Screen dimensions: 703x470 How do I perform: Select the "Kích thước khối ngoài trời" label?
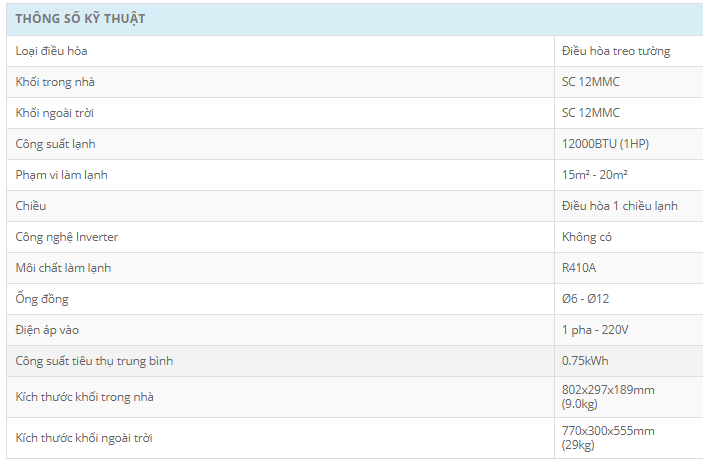point(84,438)
